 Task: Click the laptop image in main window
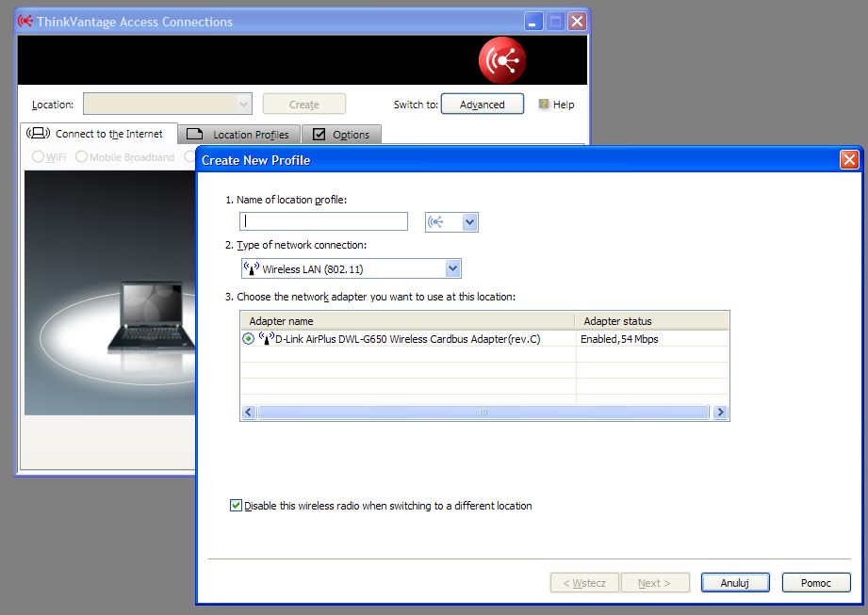pos(151,316)
